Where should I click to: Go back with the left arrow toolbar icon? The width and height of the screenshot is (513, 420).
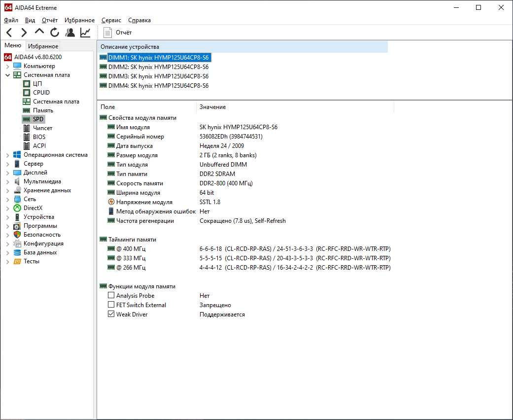tap(9, 33)
